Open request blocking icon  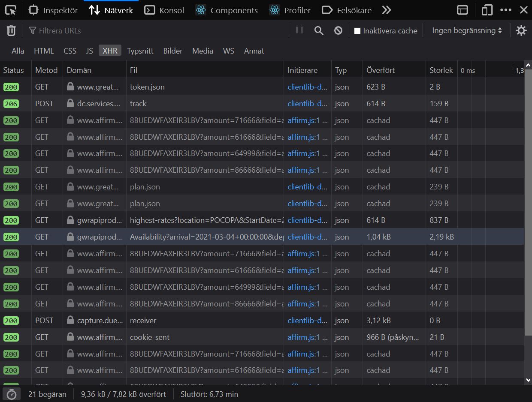[339, 30]
